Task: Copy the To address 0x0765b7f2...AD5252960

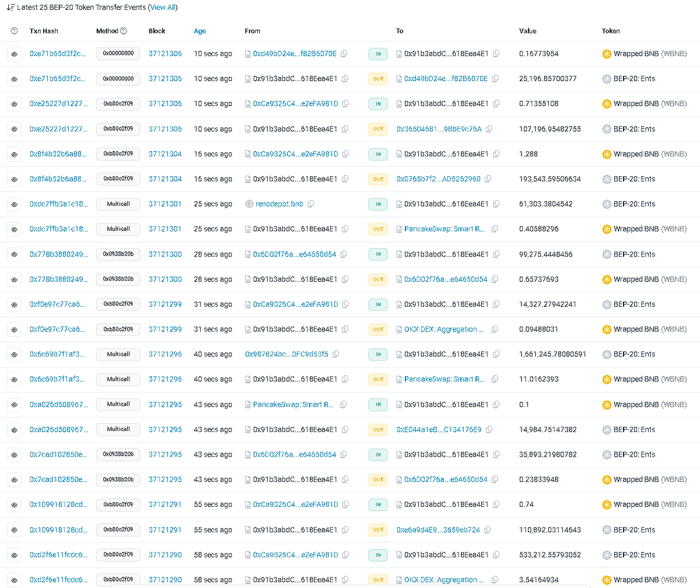Action: (x=488, y=179)
